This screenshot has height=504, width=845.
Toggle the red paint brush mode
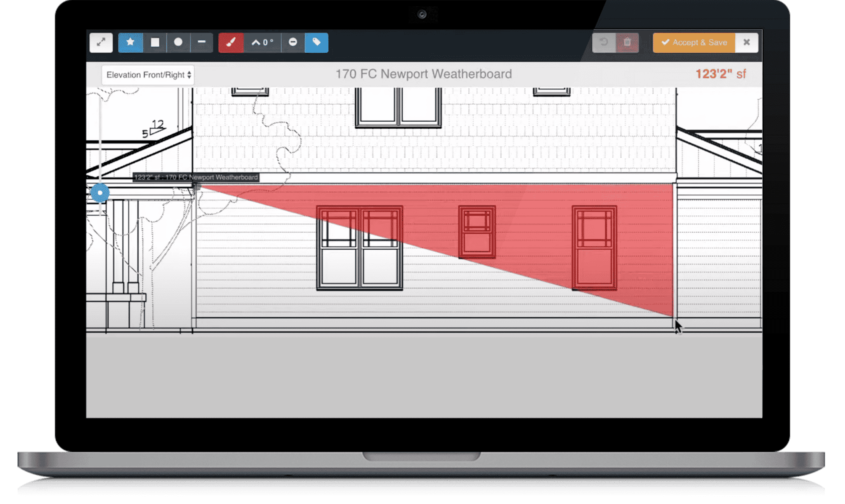pyautogui.click(x=231, y=42)
